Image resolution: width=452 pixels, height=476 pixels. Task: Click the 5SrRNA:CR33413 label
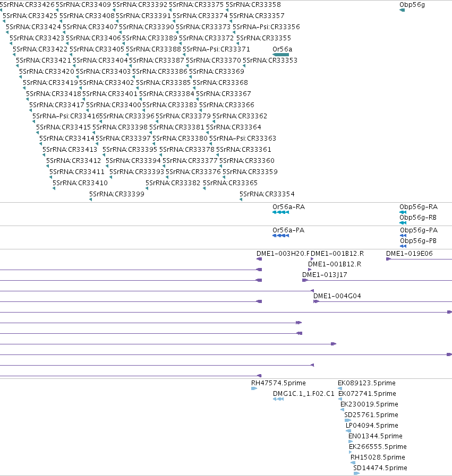pos(70,149)
